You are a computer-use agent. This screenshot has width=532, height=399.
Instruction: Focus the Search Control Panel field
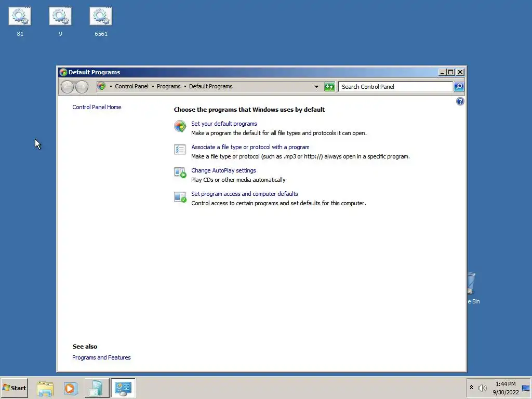pos(395,87)
